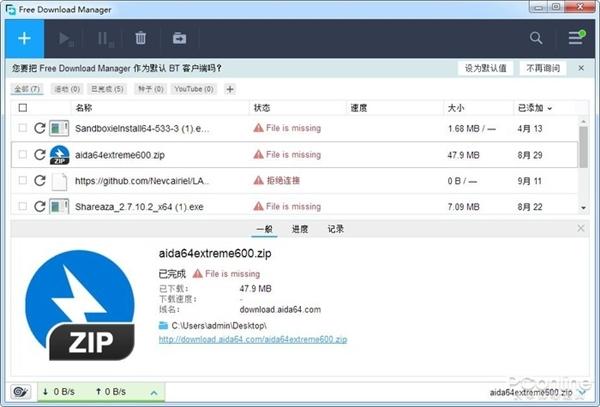Screen dimensions: 600x407
Task: Click the plus button to add a tag filter
Action: click(x=230, y=89)
